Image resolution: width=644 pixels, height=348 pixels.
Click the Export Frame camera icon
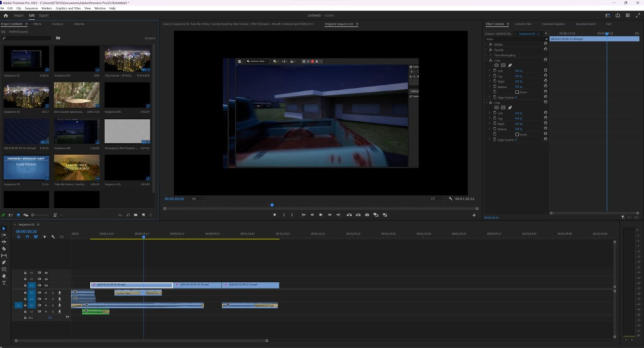367,215
